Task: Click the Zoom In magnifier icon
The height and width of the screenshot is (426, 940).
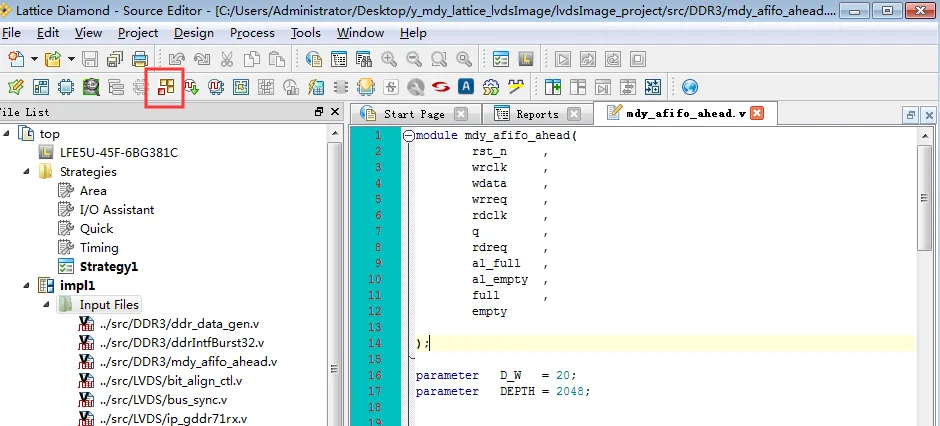Action: tap(389, 59)
